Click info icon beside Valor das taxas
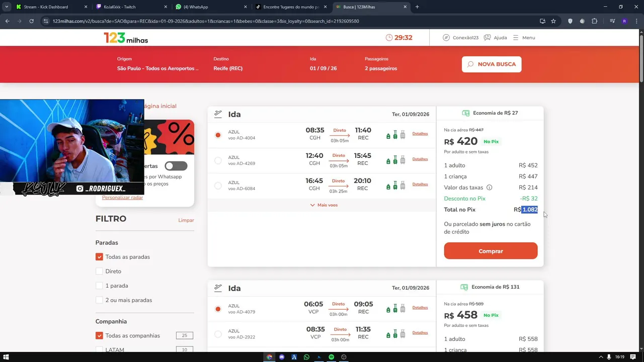 489,188
